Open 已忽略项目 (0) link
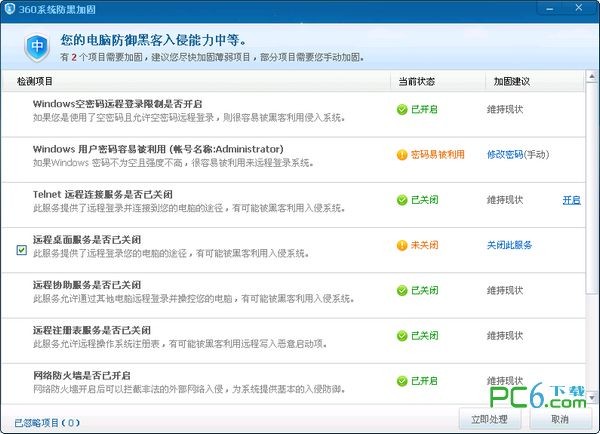 point(47,423)
